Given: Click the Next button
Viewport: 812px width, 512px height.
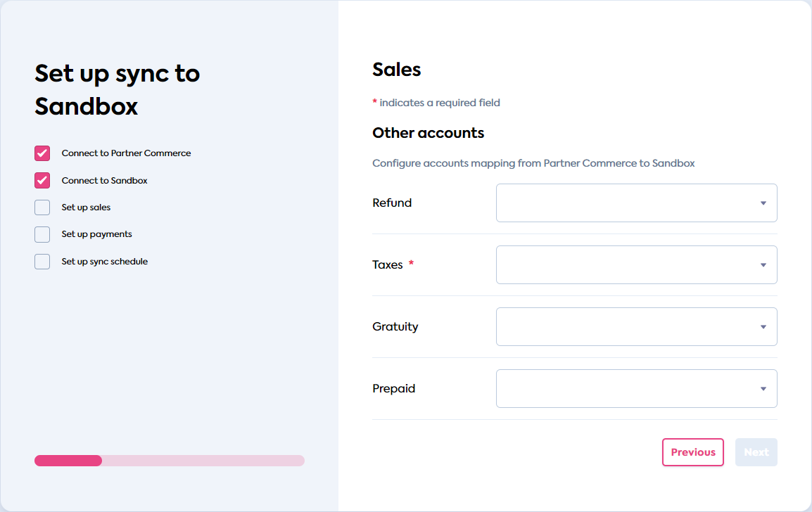Looking at the screenshot, I should (x=756, y=452).
